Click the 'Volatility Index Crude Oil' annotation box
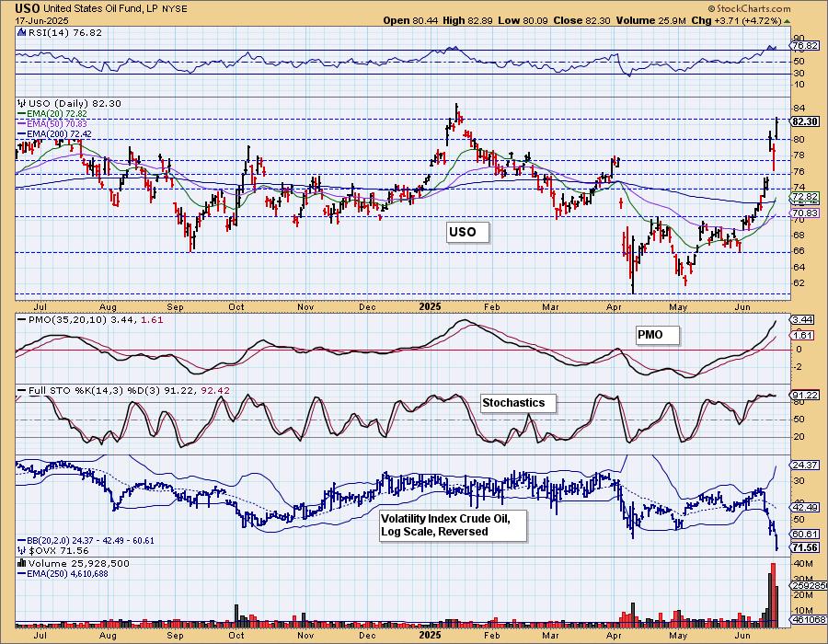This screenshot has width=828, height=644. 453,525
